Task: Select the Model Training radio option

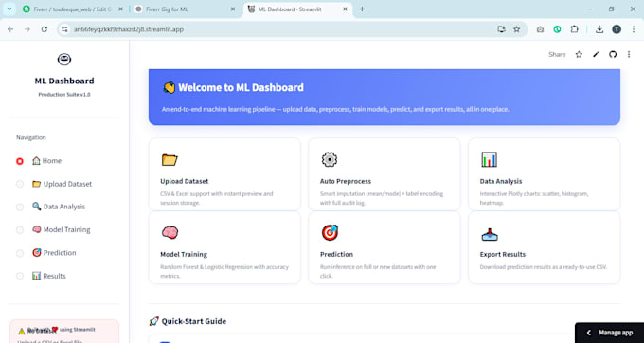Action: pos(20,230)
